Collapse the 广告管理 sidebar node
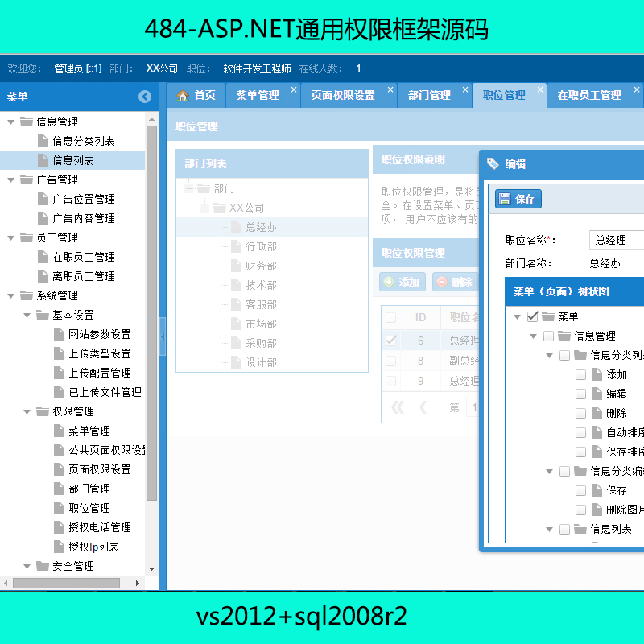Viewport: 644px width, 644px height. tap(11, 180)
